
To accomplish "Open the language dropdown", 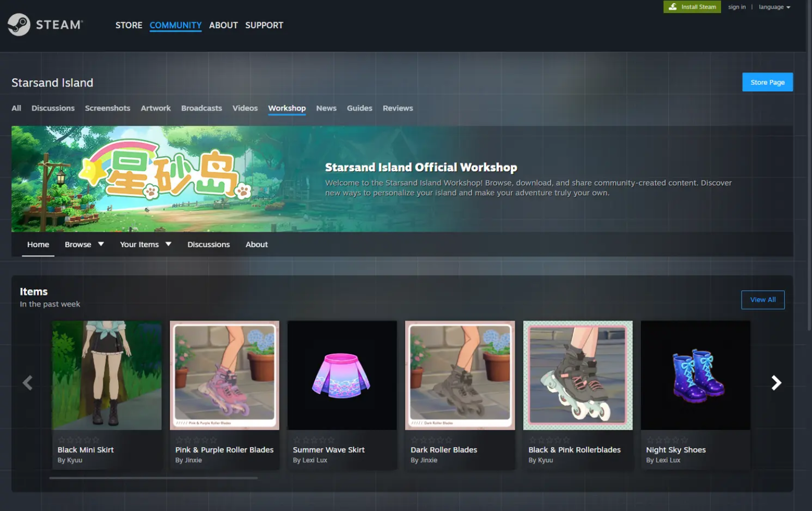I will coord(774,7).
